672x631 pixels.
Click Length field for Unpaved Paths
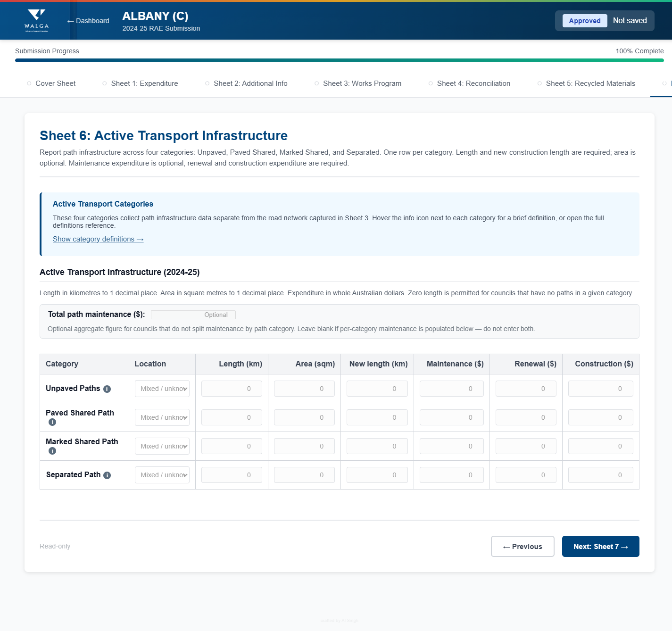pos(232,389)
